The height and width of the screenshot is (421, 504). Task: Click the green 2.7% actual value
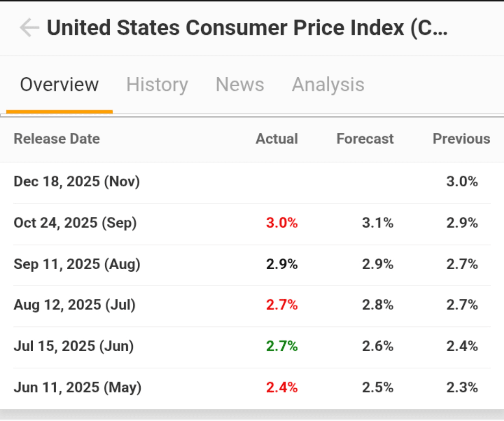(282, 346)
